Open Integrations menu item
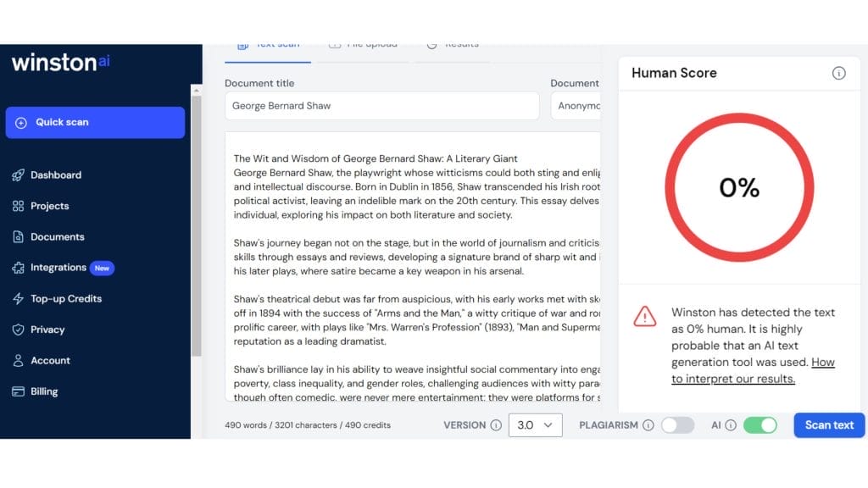868x488 pixels. coord(58,268)
